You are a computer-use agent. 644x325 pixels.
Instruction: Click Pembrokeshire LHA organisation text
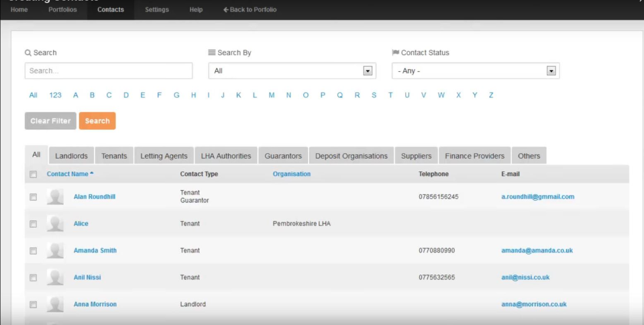click(301, 224)
